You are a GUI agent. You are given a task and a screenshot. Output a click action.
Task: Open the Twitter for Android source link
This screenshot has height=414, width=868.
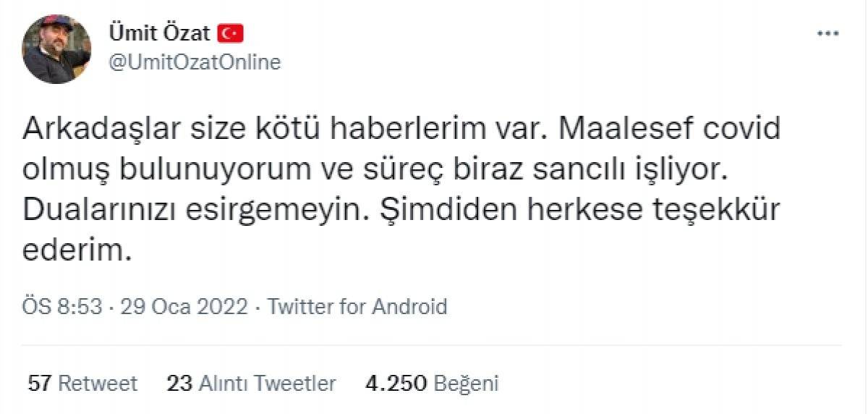tap(357, 306)
